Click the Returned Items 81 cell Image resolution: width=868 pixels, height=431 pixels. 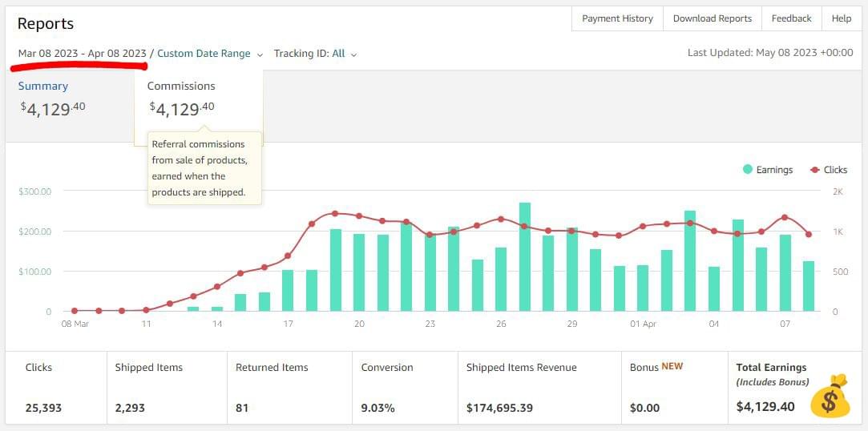point(289,388)
